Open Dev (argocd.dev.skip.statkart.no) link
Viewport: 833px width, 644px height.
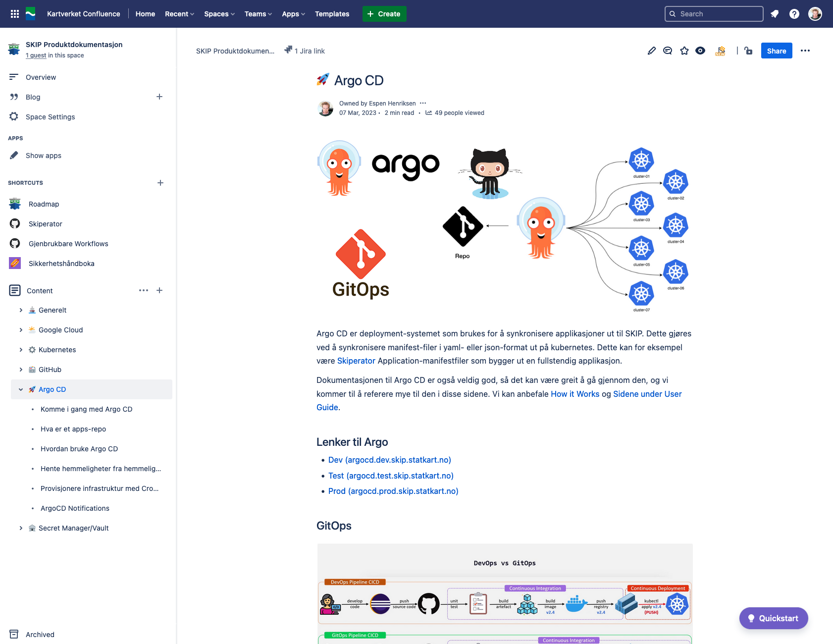click(390, 460)
